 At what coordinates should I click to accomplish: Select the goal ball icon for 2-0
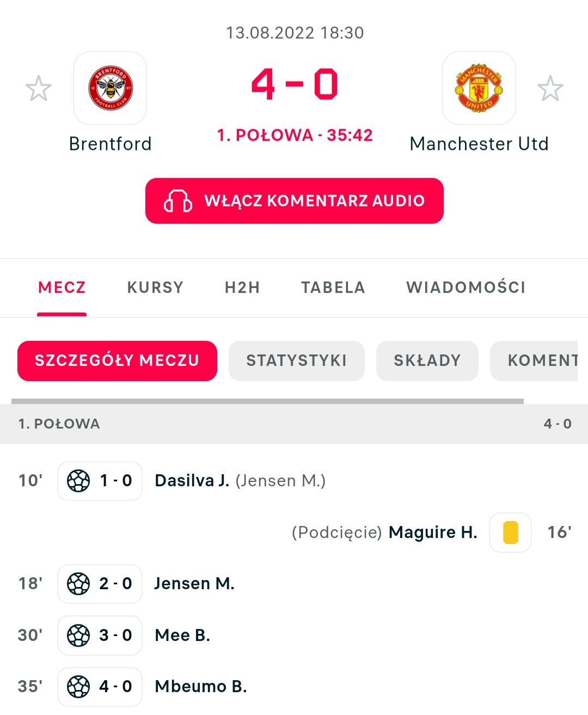point(78,584)
